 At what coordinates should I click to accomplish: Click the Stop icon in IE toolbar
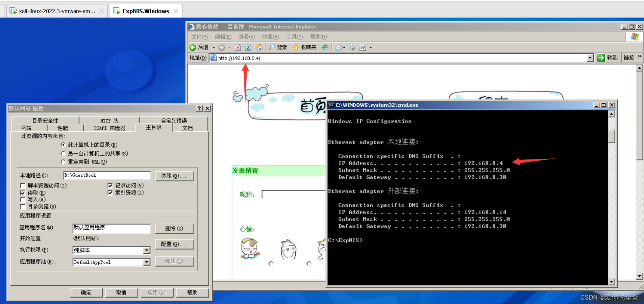click(238, 48)
